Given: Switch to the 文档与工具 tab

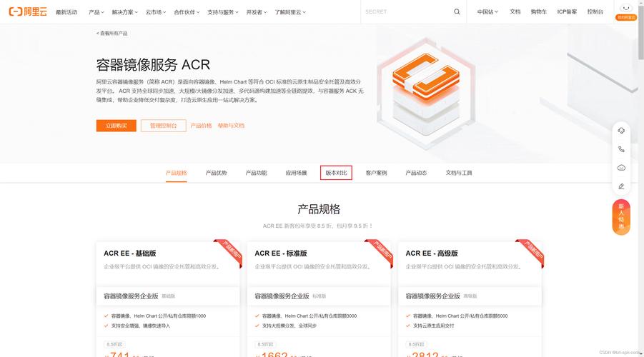Looking at the screenshot, I should click(459, 173).
